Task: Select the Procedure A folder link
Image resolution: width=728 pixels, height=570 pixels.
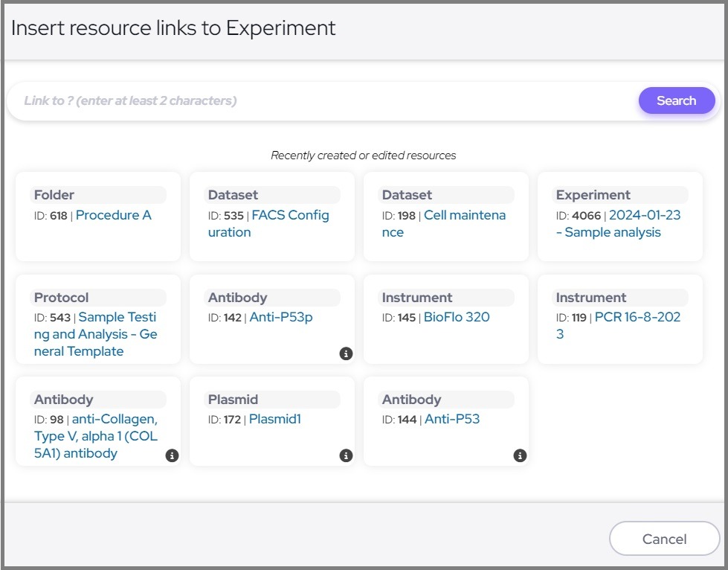Action: point(113,215)
